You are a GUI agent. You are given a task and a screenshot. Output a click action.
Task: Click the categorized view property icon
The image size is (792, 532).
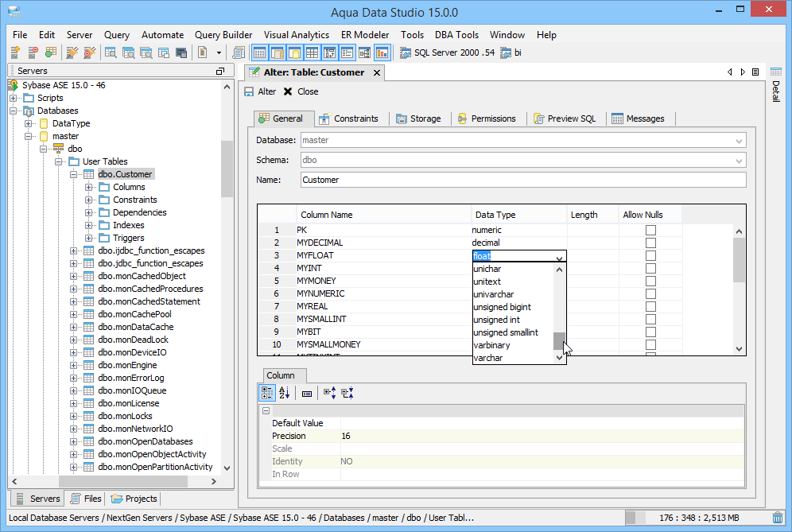266,393
